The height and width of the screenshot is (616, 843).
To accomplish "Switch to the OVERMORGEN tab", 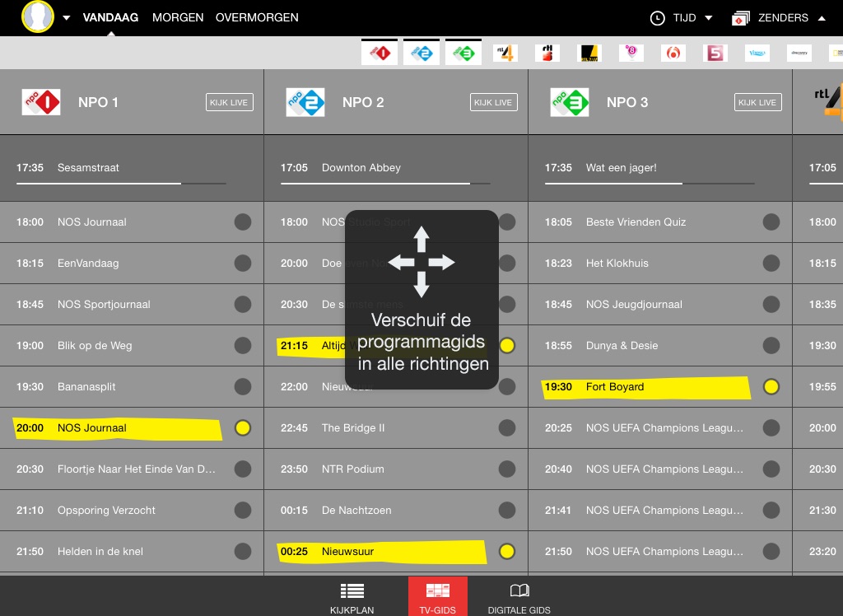I will click(257, 18).
